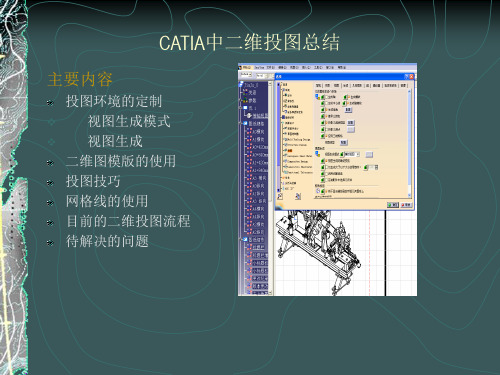Click the question-mark help icon in dialog title bar

pos(406,77)
